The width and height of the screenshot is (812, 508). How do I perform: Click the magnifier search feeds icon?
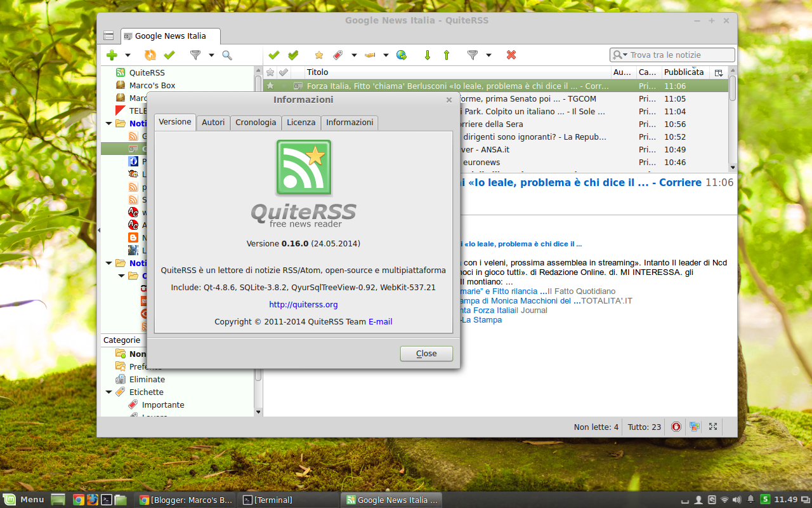tap(227, 55)
